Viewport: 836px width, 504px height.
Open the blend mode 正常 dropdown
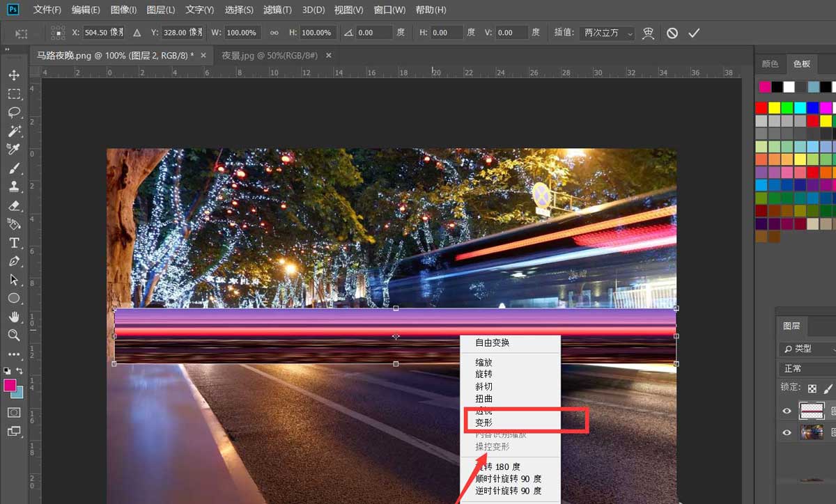point(808,368)
